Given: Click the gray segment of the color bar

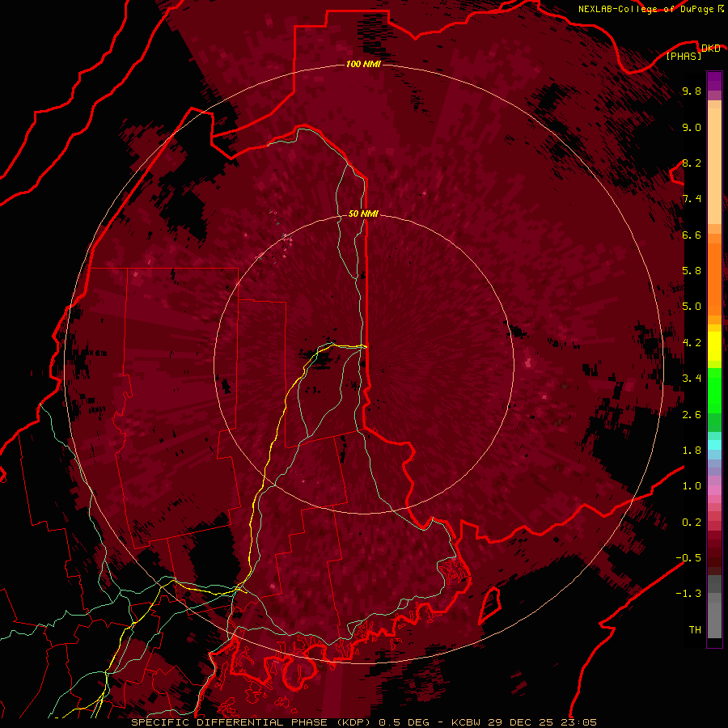Looking at the screenshot, I should pos(714,608).
